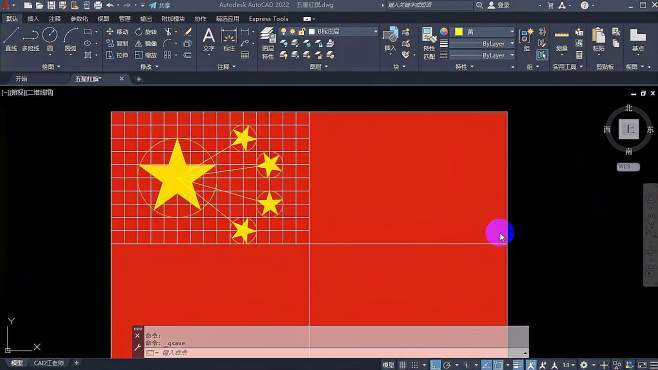Expand the Utilities (实用工具) panel
658x370 pixels.
coord(568,67)
